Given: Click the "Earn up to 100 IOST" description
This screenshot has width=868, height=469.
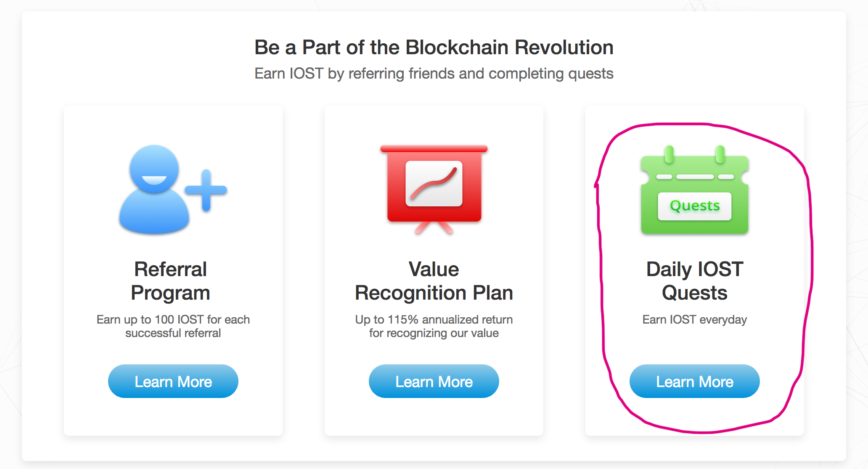Looking at the screenshot, I should coord(173,326).
